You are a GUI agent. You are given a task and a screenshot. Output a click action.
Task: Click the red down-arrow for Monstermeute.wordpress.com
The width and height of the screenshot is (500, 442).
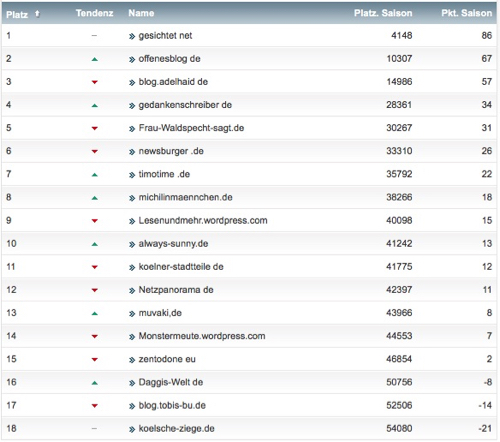coord(95,337)
